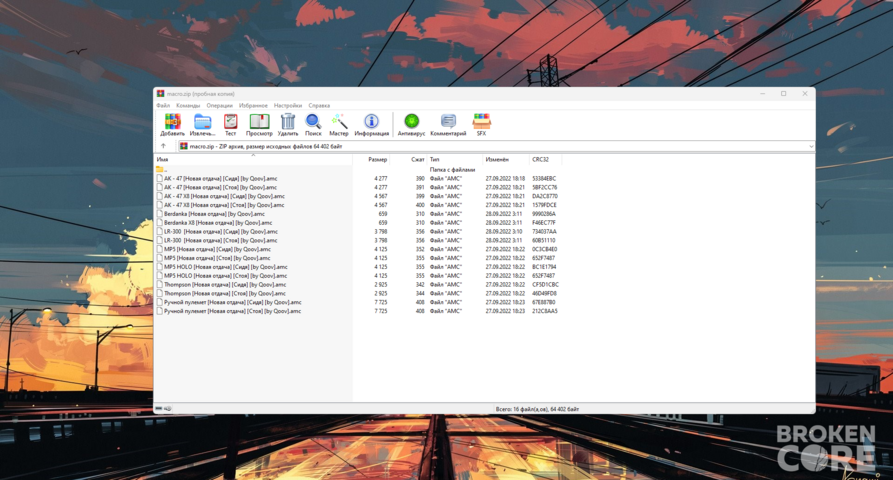Maximize the macro.zip WinRAR window
Screen dimensions: 893x480
pos(784,94)
